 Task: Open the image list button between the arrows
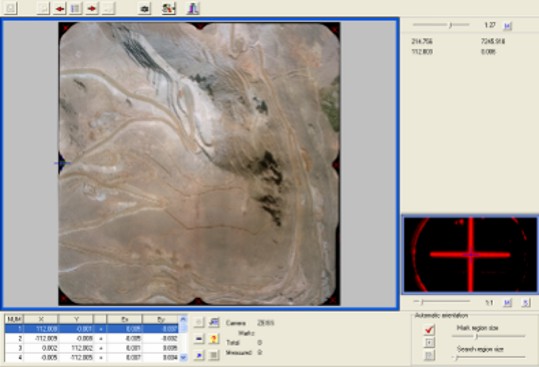[76, 9]
